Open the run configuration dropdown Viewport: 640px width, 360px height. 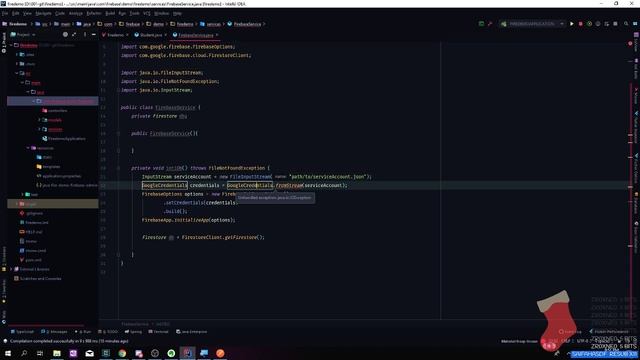coord(532,24)
